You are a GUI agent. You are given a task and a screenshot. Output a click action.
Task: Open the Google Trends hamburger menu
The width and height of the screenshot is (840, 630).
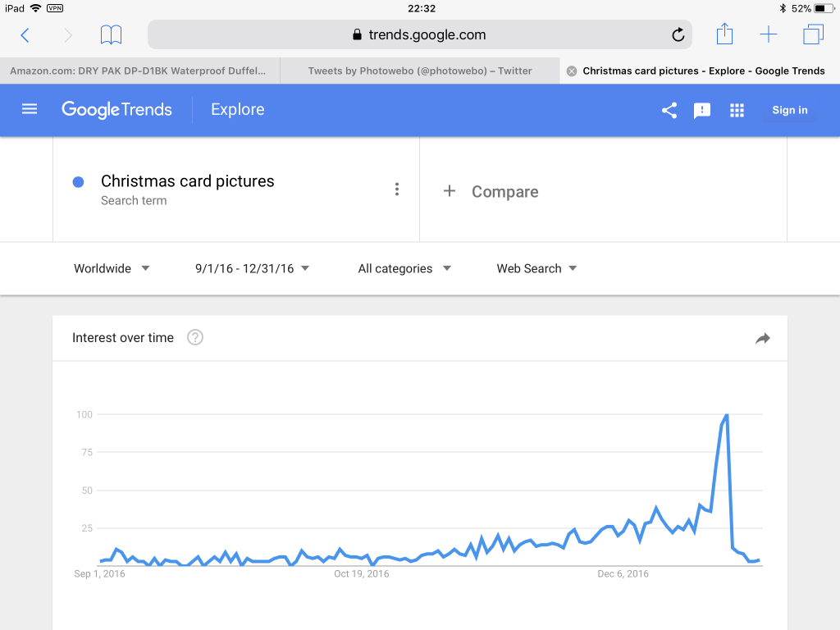pyautogui.click(x=30, y=109)
